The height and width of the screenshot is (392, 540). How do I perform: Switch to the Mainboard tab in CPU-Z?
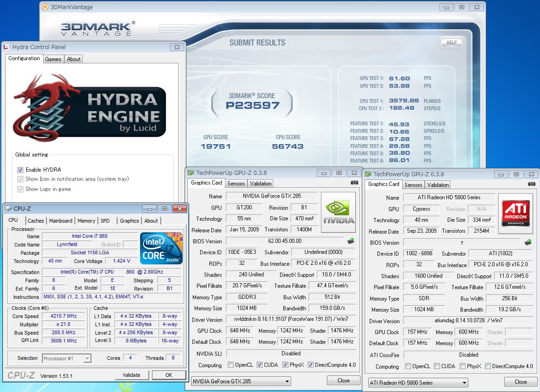coord(61,221)
